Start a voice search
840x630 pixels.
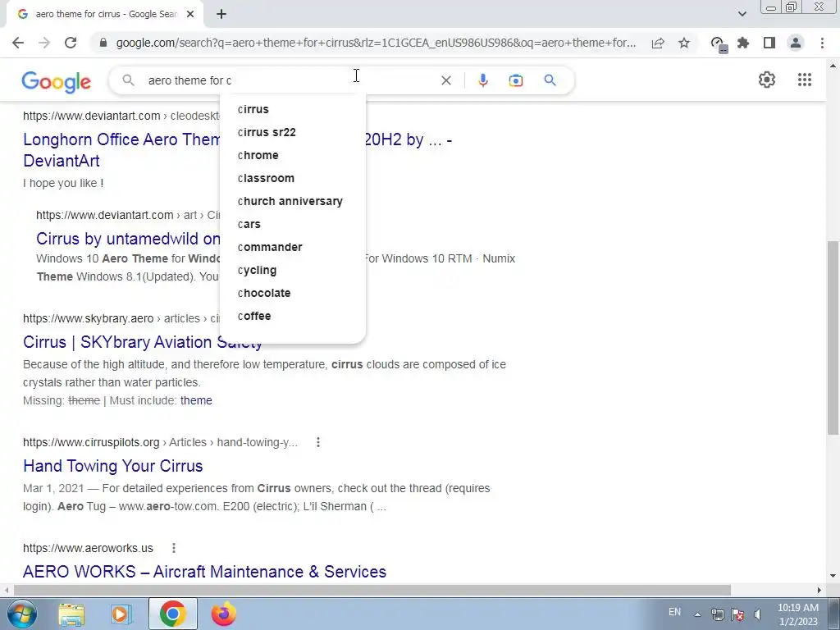pyautogui.click(x=482, y=80)
